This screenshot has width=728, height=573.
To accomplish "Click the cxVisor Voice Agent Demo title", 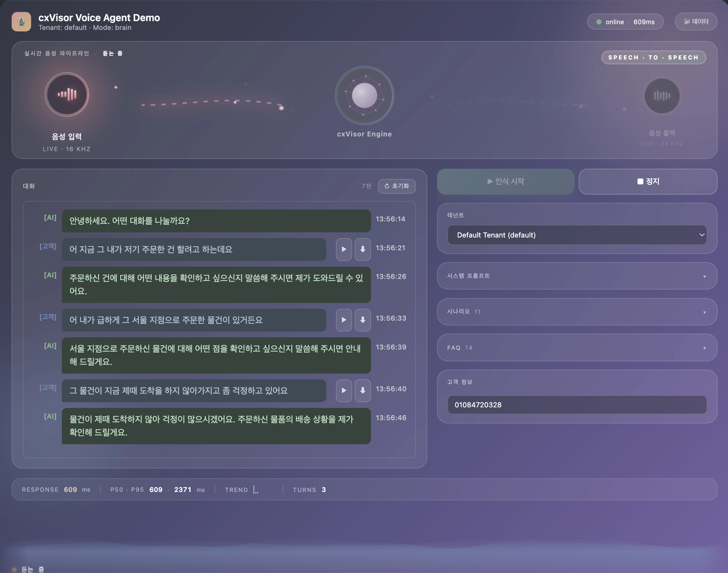I will pyautogui.click(x=99, y=18).
